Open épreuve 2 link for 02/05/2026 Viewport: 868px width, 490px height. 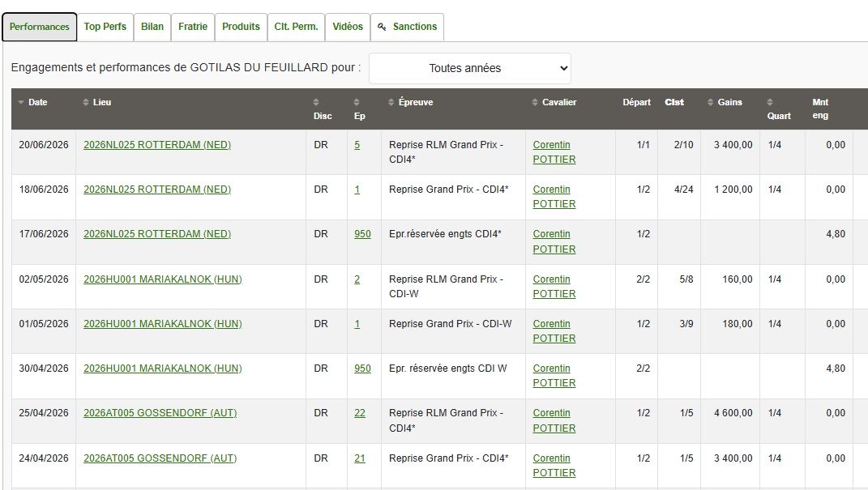357,279
